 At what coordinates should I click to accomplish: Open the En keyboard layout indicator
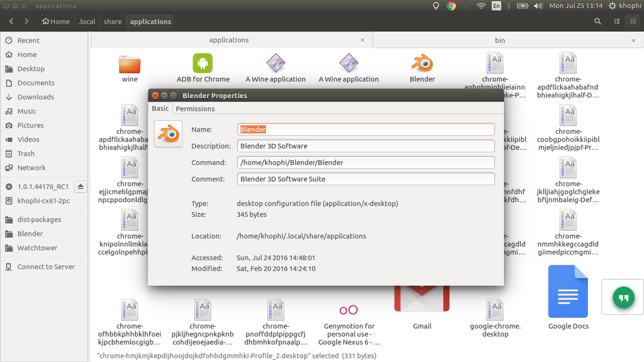point(496,6)
